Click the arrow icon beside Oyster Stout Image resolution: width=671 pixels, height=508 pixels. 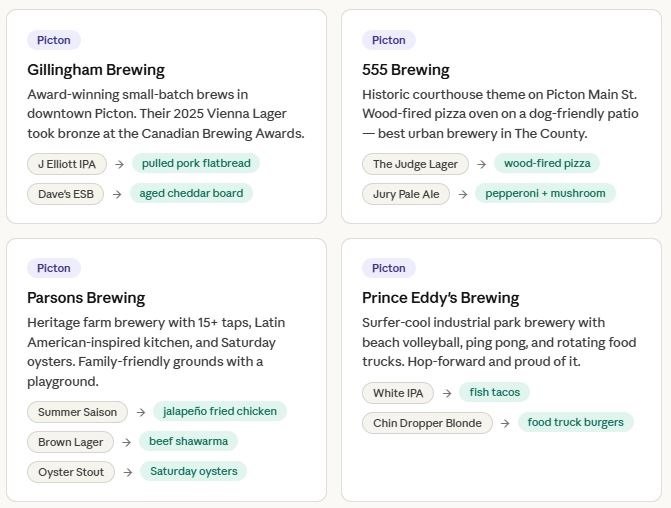coord(128,472)
